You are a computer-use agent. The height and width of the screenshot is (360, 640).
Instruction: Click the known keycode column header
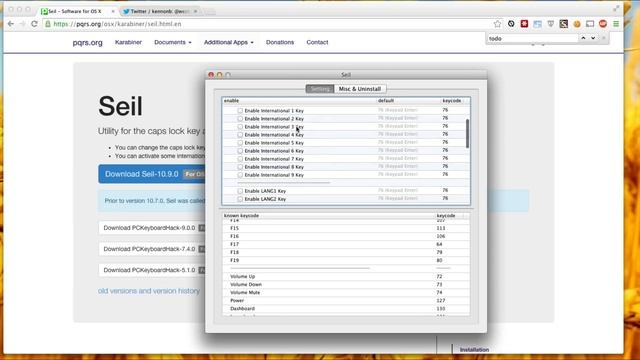(329, 216)
